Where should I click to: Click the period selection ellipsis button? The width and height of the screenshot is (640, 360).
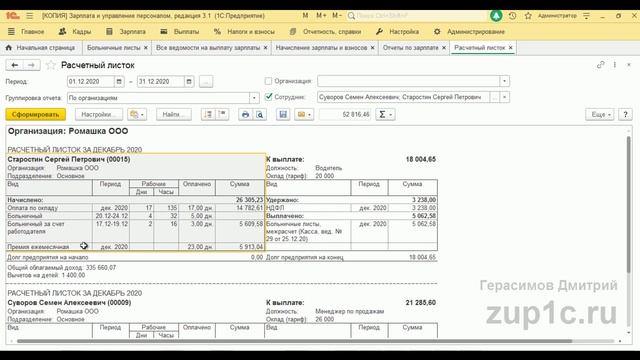(206, 82)
